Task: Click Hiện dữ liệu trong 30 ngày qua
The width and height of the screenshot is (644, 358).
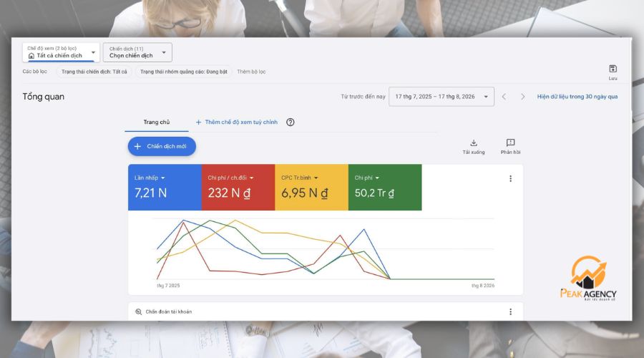Action: pyautogui.click(x=577, y=97)
